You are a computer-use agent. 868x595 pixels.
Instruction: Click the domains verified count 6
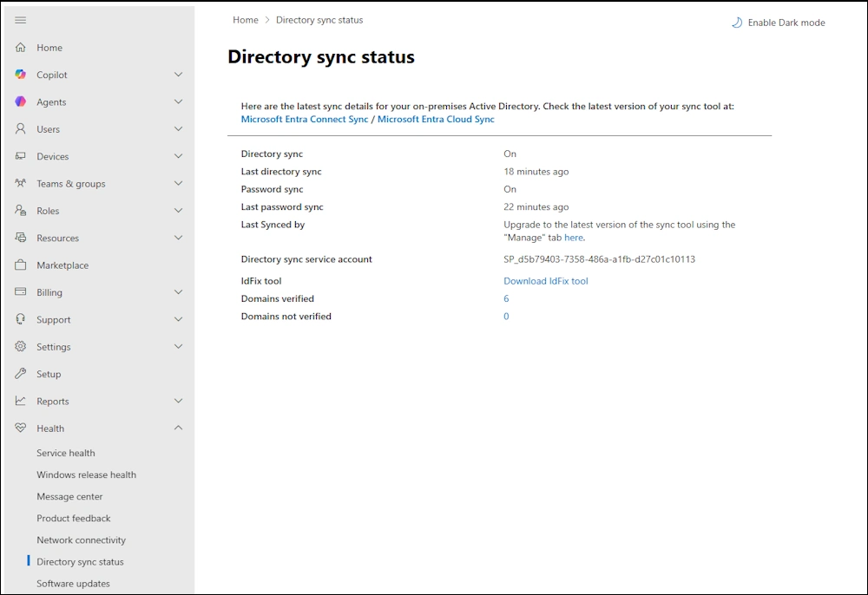(x=506, y=298)
